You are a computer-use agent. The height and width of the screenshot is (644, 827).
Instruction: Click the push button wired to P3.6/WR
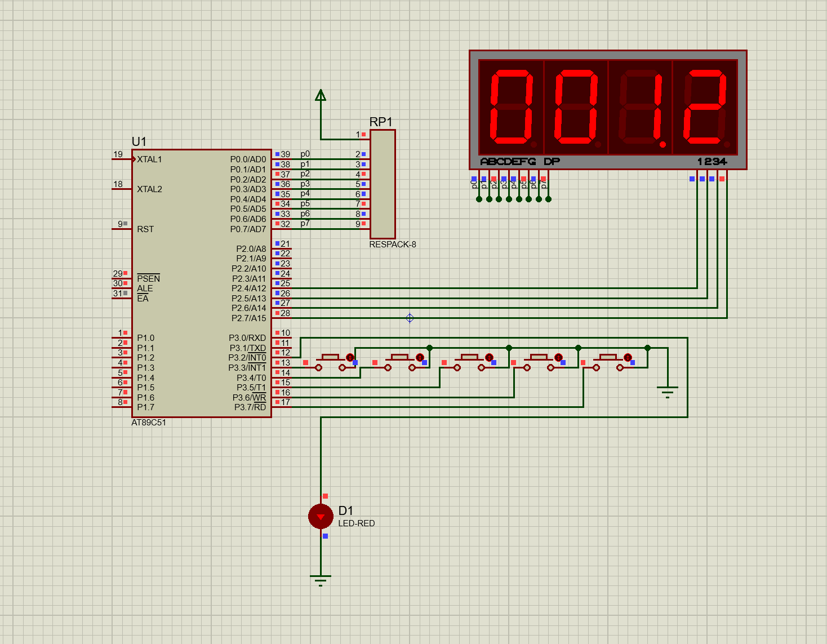tap(539, 362)
